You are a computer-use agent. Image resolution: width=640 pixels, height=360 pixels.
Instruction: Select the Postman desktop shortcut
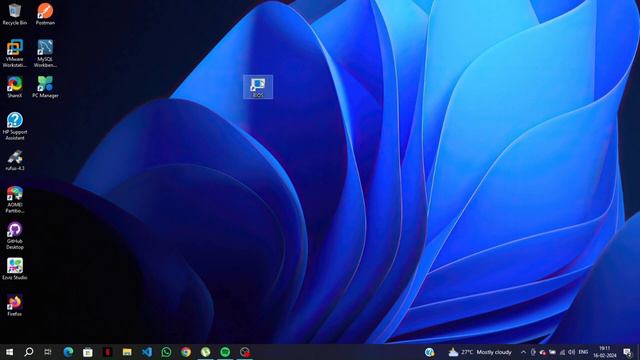45,14
